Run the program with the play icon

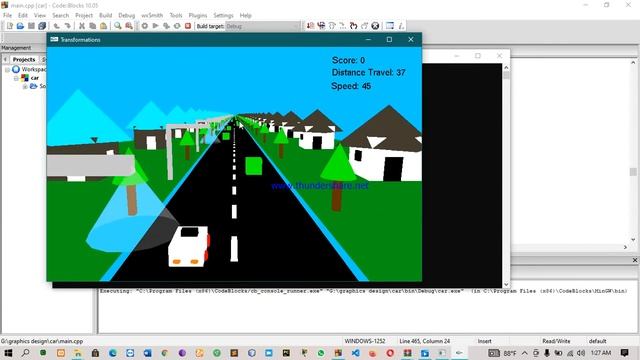[x=156, y=26]
